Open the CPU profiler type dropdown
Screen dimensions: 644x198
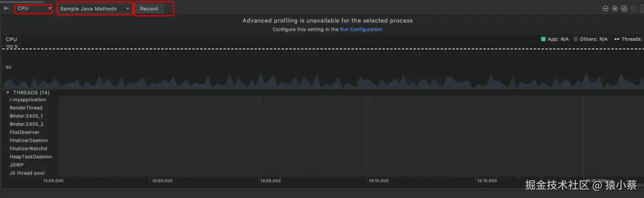pyautogui.click(x=34, y=9)
